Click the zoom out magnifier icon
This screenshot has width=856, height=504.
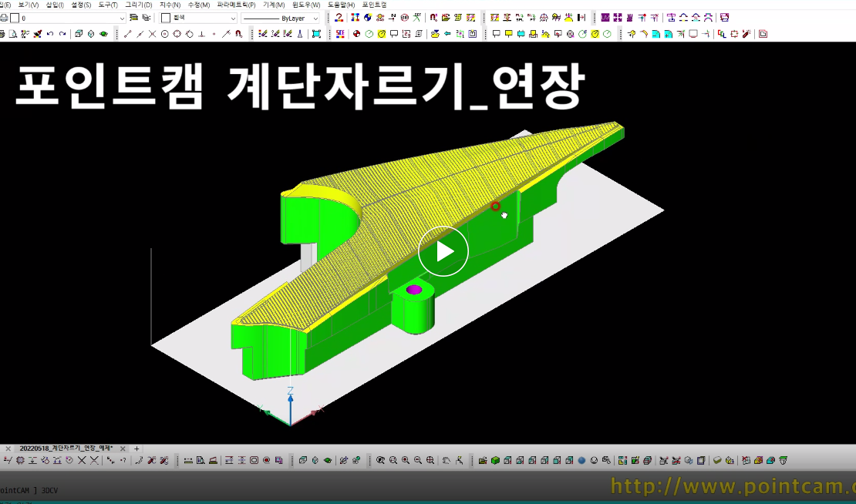coord(418,460)
